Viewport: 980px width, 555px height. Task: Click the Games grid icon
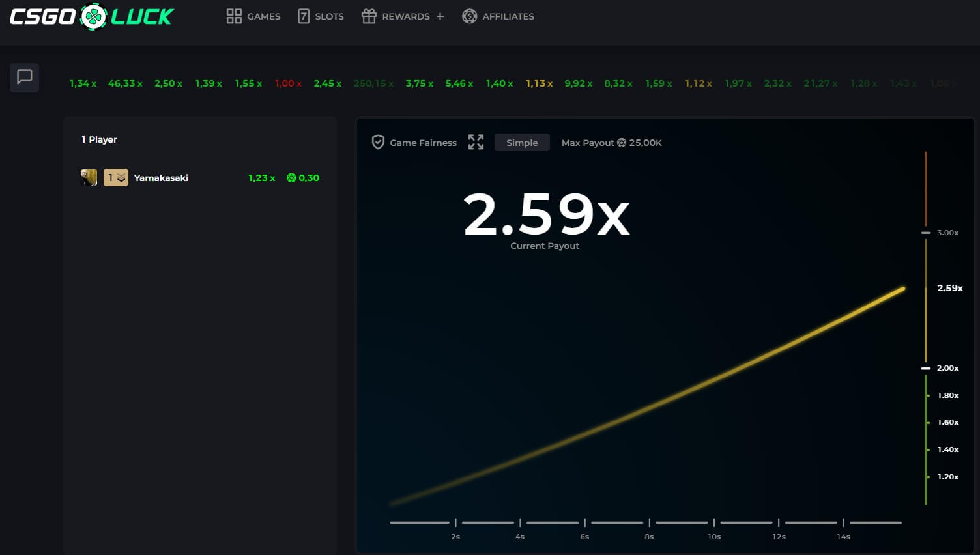click(234, 16)
